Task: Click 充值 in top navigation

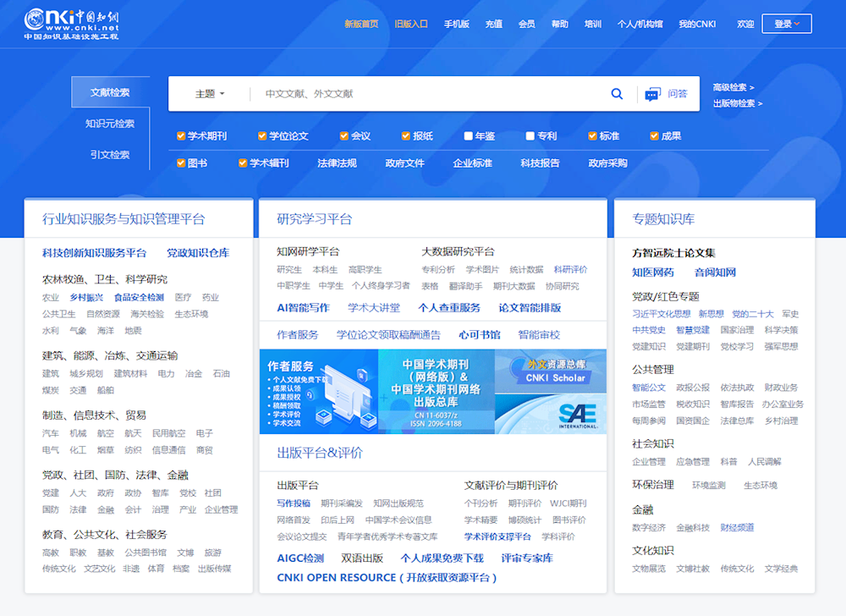Action: click(x=494, y=24)
